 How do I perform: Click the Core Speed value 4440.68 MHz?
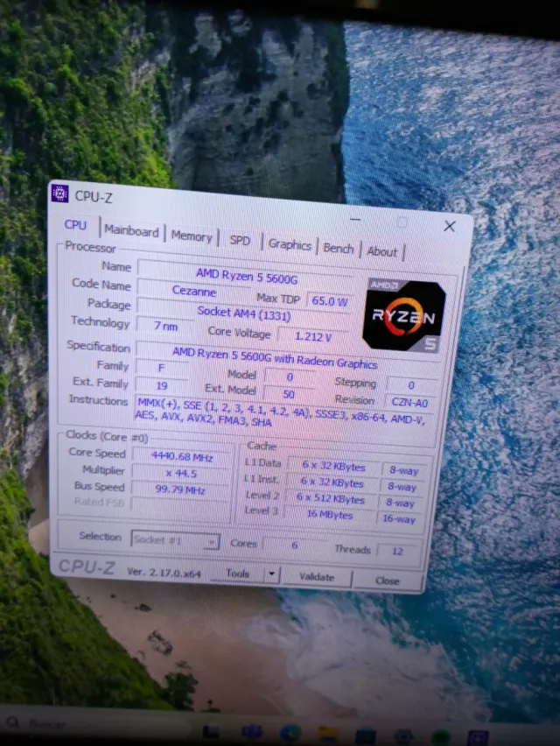coord(182,457)
